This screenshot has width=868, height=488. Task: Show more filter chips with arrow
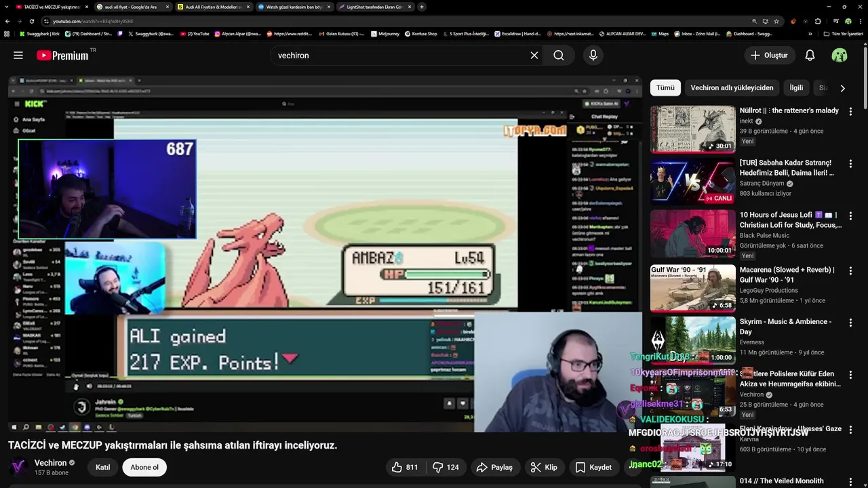842,88
